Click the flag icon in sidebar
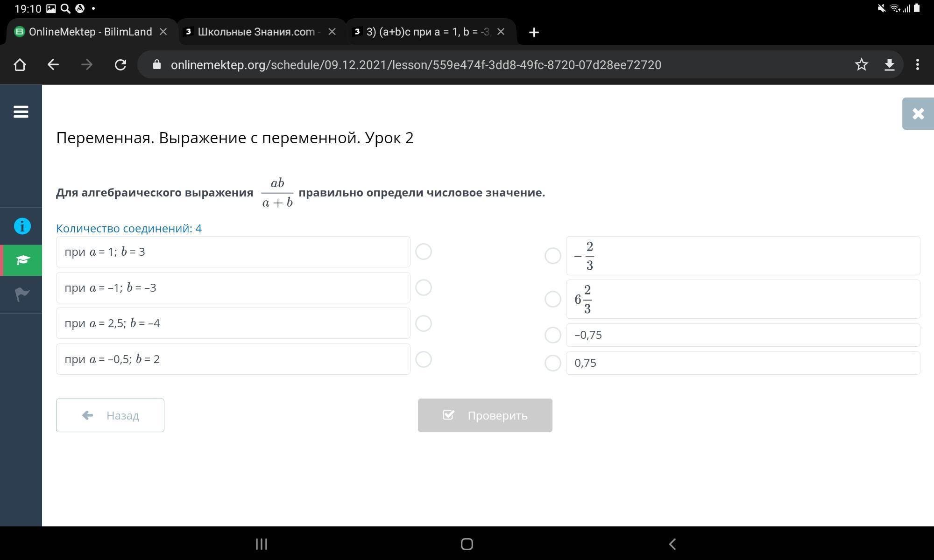This screenshot has height=560, width=934. [22, 294]
